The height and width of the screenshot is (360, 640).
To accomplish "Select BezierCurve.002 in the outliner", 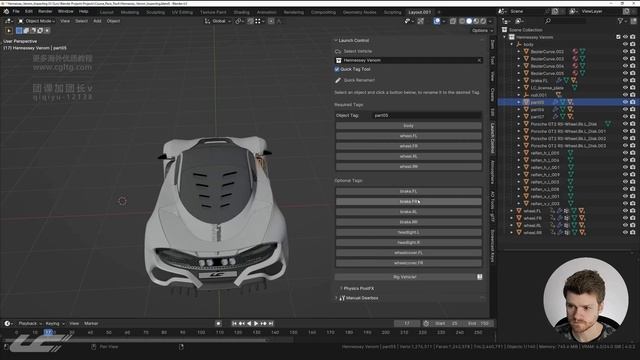I will tap(547, 51).
